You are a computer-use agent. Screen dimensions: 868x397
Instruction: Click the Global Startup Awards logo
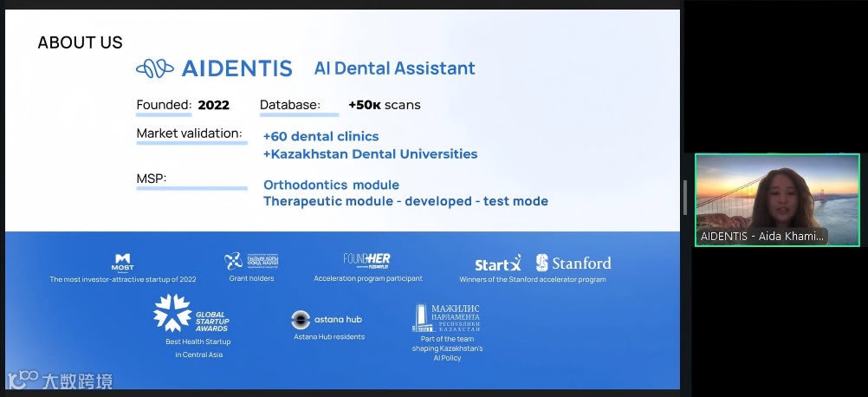(x=191, y=314)
